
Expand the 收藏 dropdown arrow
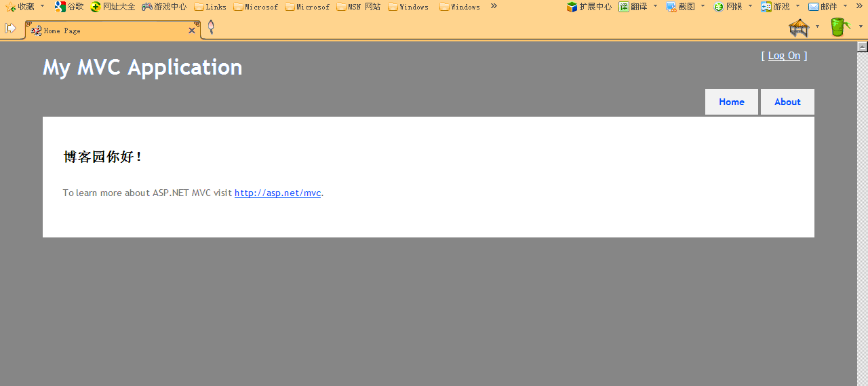[42, 6]
